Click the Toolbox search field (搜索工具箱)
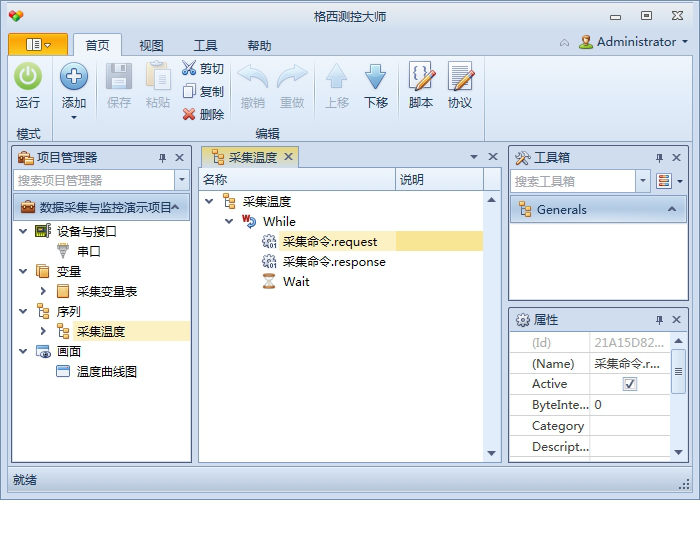Image resolution: width=700 pixels, height=549 pixels. 574,181
